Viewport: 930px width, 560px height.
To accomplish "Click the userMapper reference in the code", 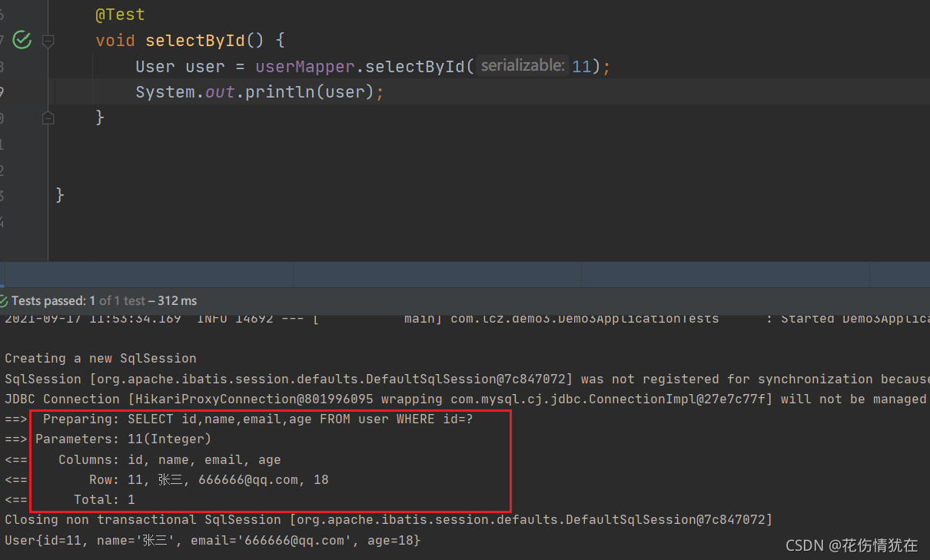I will (x=305, y=67).
